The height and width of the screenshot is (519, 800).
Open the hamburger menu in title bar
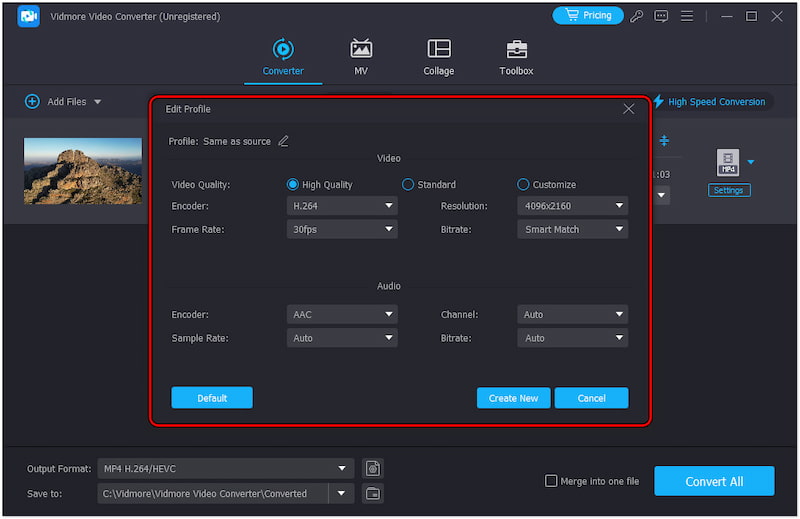click(686, 16)
